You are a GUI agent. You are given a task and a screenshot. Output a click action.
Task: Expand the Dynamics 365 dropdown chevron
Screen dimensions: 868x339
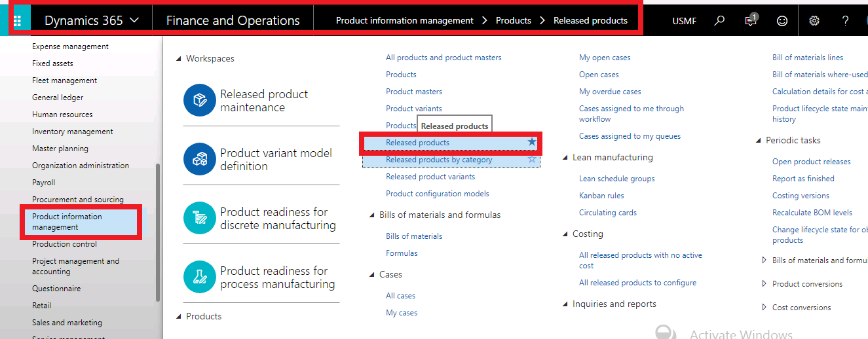(x=134, y=20)
